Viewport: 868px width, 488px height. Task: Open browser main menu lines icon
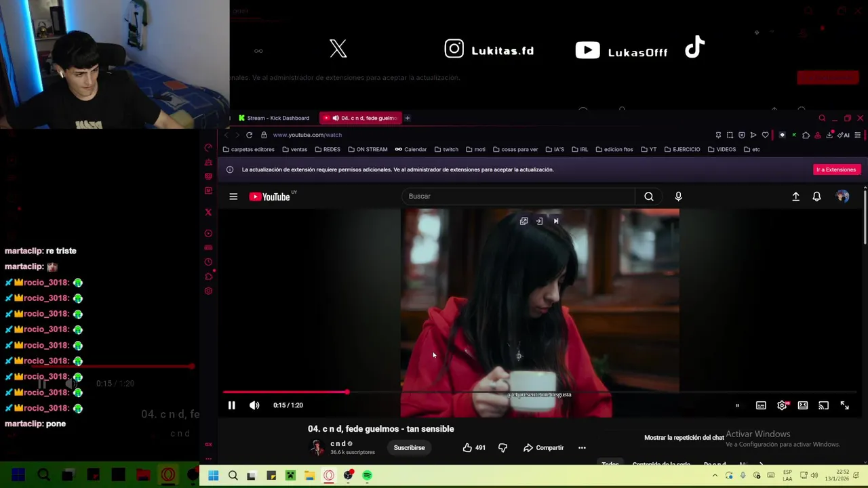857,135
